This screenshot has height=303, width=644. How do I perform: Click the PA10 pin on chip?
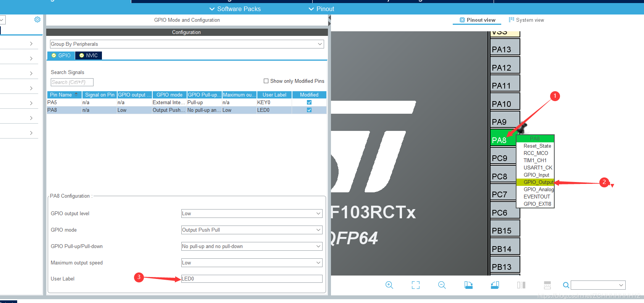click(x=505, y=102)
